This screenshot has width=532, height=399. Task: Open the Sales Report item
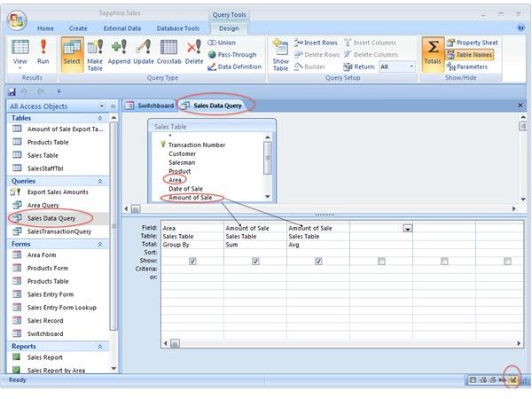[45, 357]
